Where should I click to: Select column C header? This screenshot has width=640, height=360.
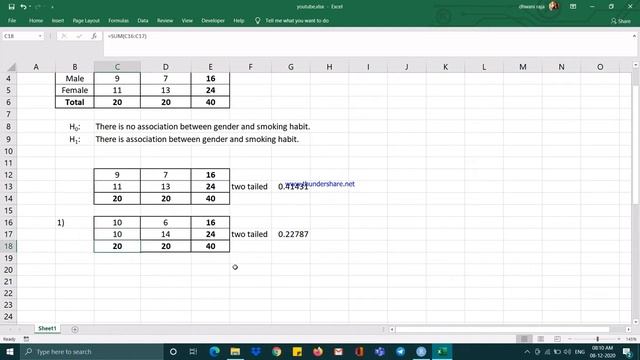point(117,67)
